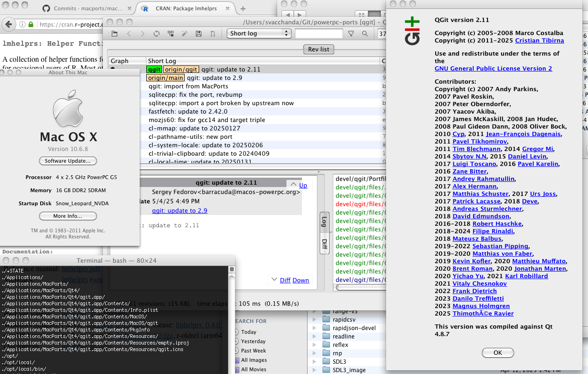Click the refresh icon in qgit toolbar
Image resolution: width=588 pixels, height=374 pixels.
pos(157,34)
